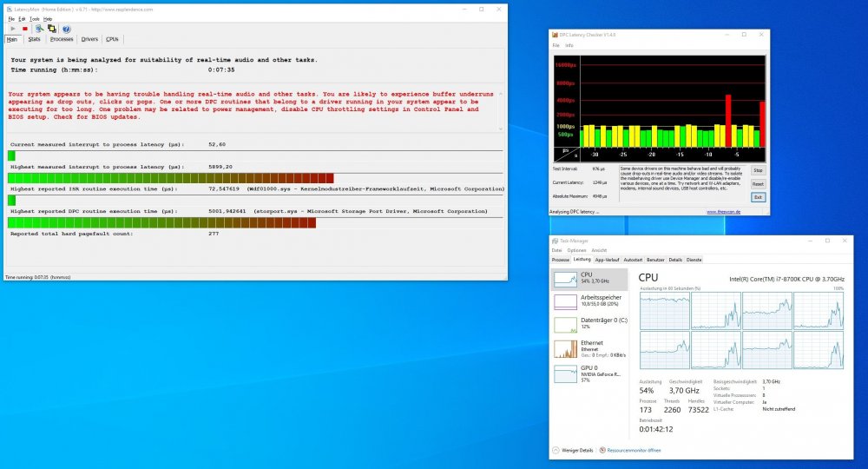
Task: Switch to the Benutzer tab in Task-Manager
Action: [655, 260]
